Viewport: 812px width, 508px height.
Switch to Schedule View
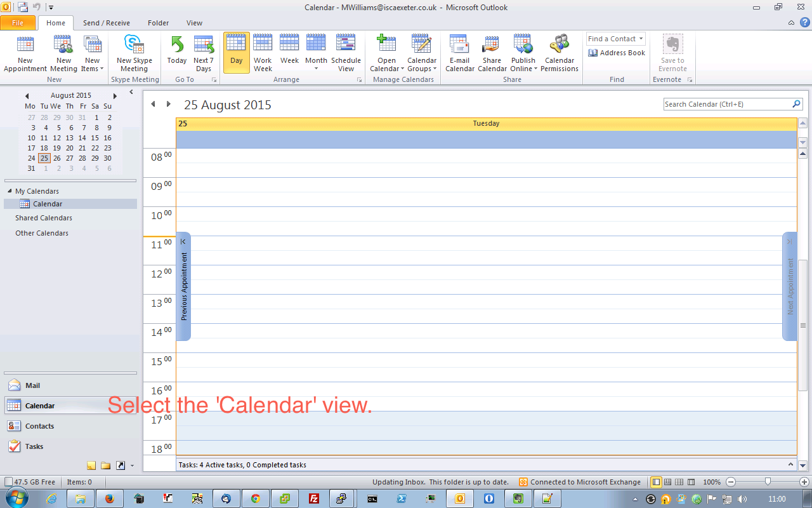(346, 53)
